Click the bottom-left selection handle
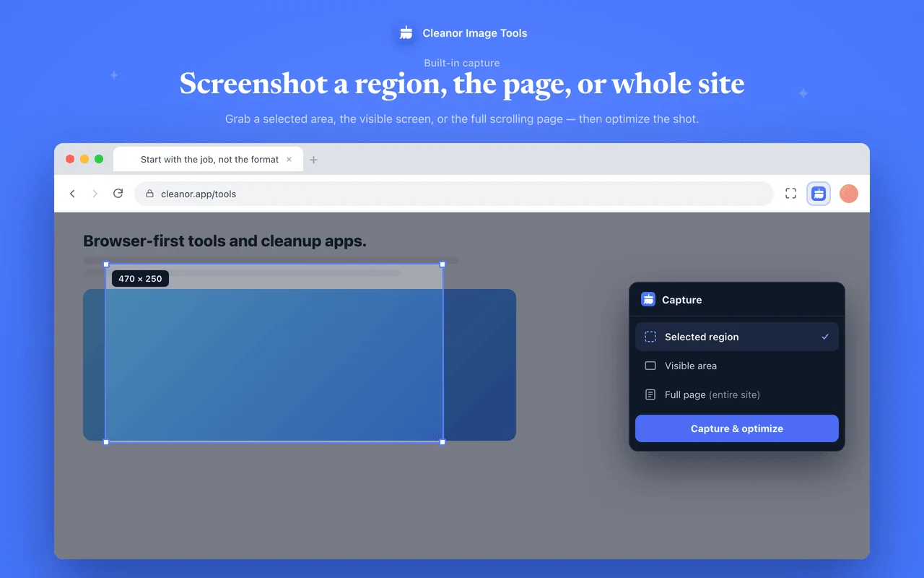The width and height of the screenshot is (924, 578). point(106,441)
